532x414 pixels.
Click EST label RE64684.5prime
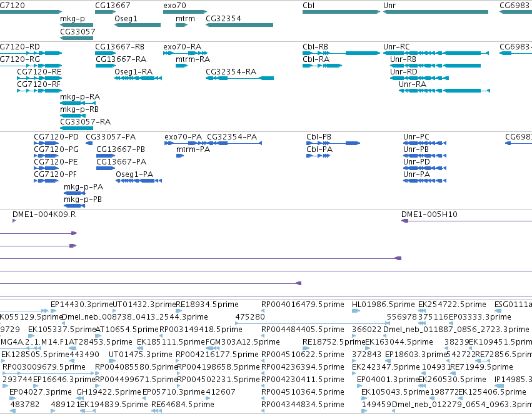pos(183,405)
